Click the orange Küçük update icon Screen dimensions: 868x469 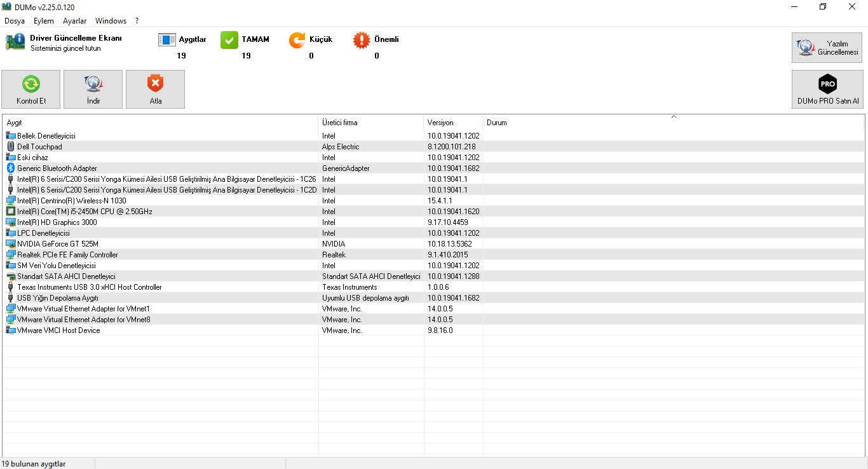click(x=297, y=41)
